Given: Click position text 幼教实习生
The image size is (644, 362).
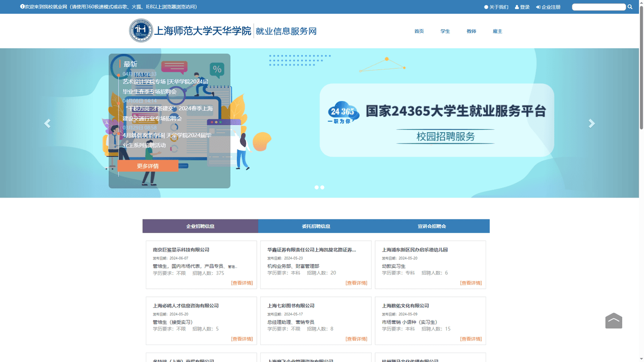Looking at the screenshot, I should tap(394, 266).
